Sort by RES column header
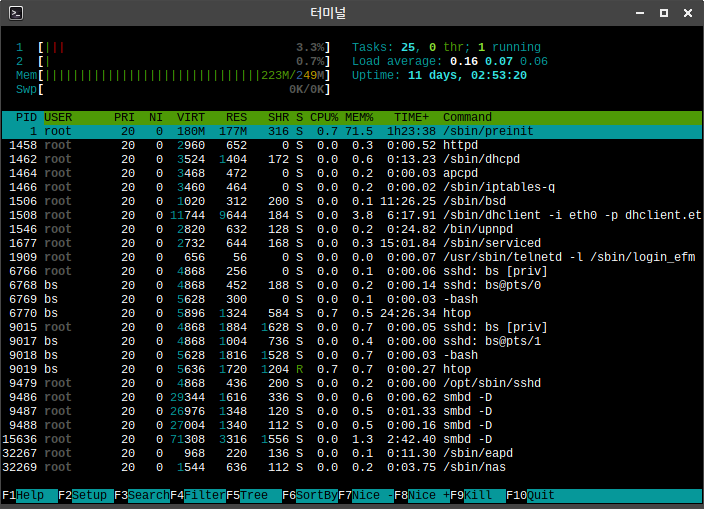Viewport: 704px width, 509px height. coord(236,118)
